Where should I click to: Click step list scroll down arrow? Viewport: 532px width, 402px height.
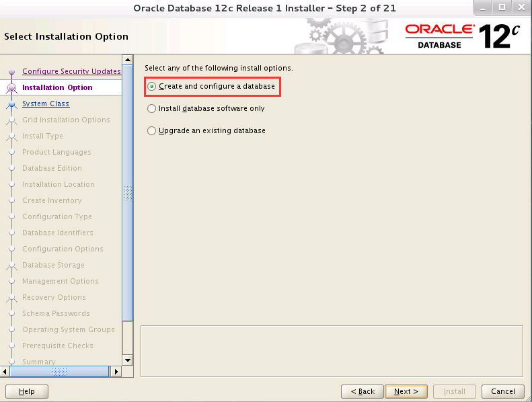[128, 360]
